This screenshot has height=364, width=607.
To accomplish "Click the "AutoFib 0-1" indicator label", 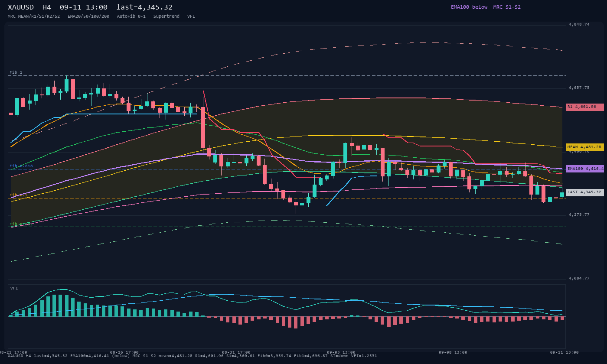I will 131,16.
